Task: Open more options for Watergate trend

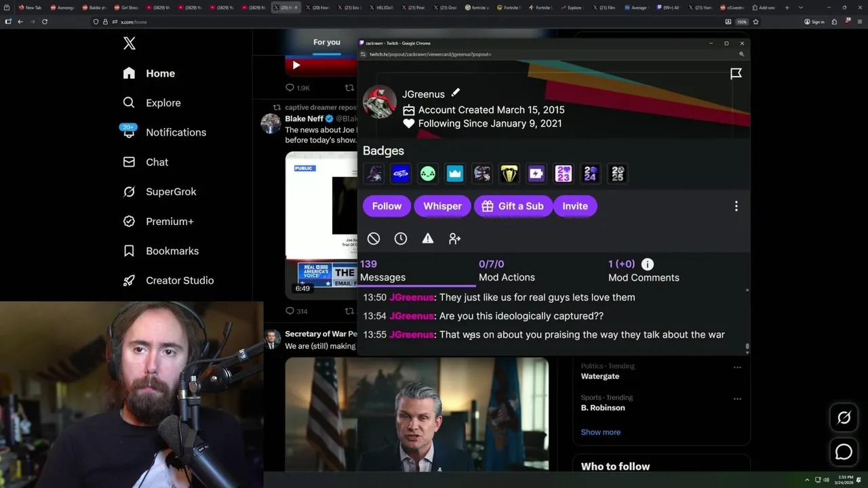Action: pos(737,367)
